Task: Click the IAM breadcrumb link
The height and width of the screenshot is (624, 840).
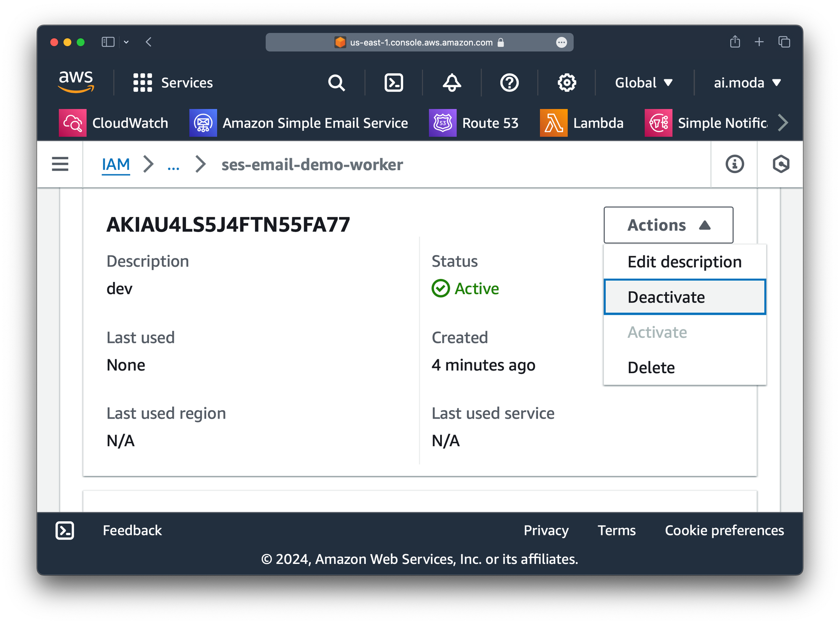Action: tap(116, 164)
